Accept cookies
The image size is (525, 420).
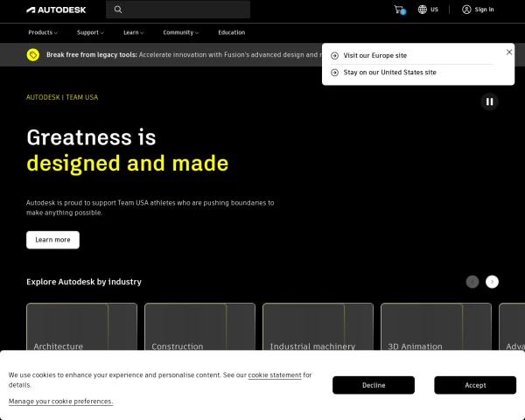coord(475,385)
